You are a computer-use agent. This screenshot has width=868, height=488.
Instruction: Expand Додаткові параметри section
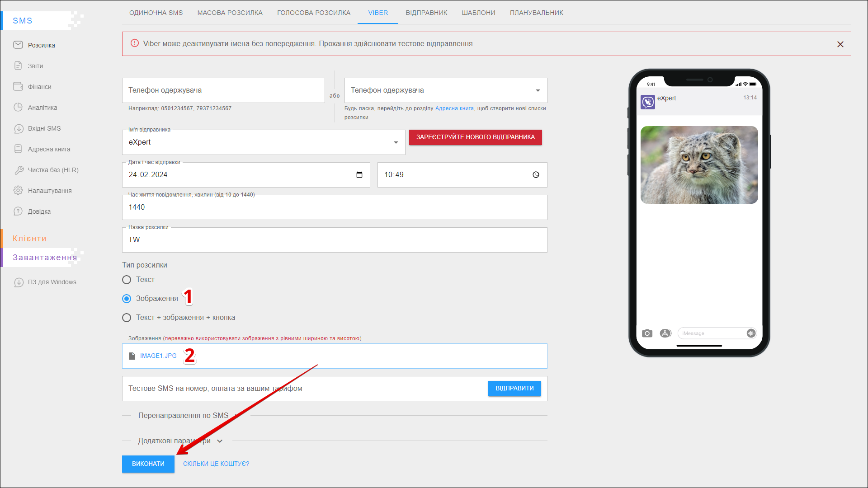(220, 441)
